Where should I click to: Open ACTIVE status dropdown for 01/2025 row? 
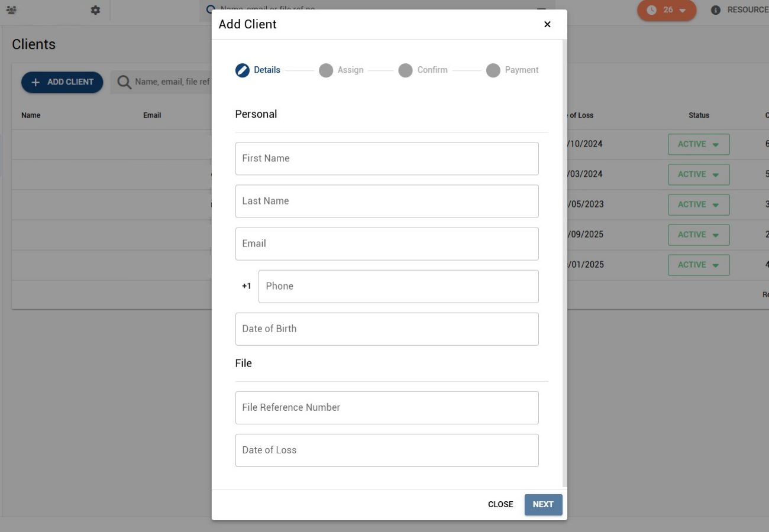pos(699,265)
